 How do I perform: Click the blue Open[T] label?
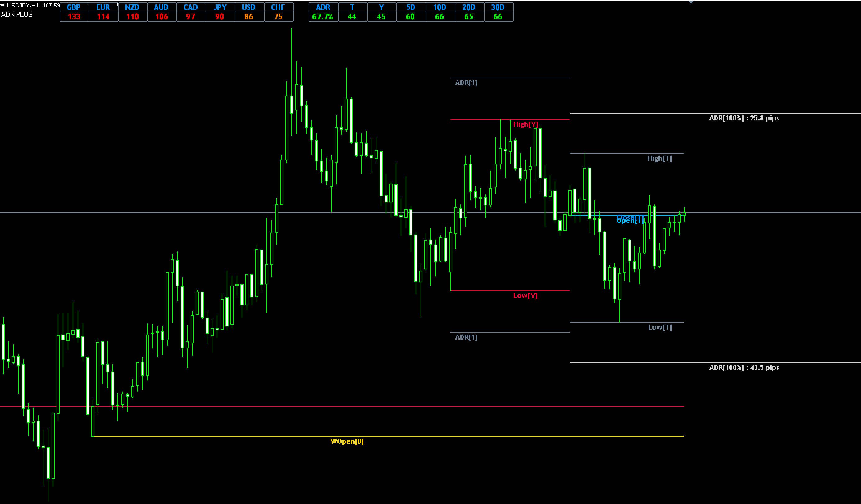630,221
